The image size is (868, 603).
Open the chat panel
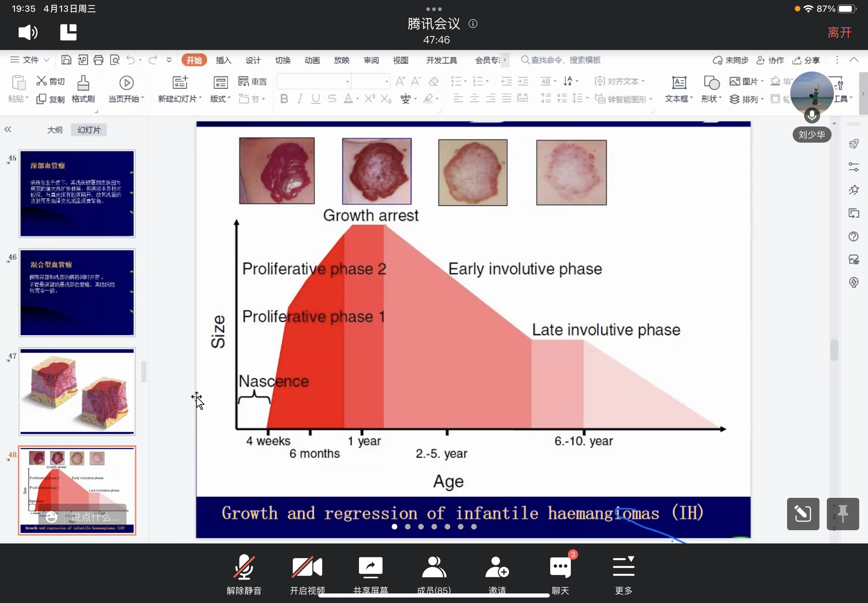560,567
